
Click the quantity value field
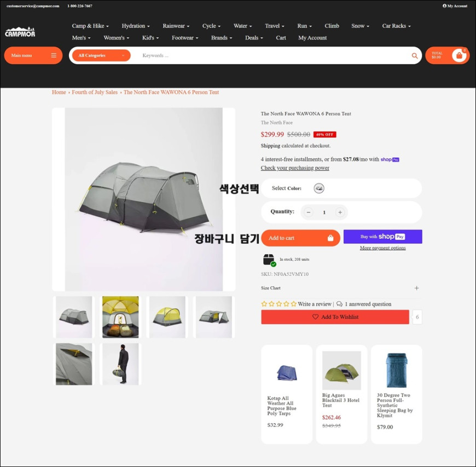coord(324,212)
